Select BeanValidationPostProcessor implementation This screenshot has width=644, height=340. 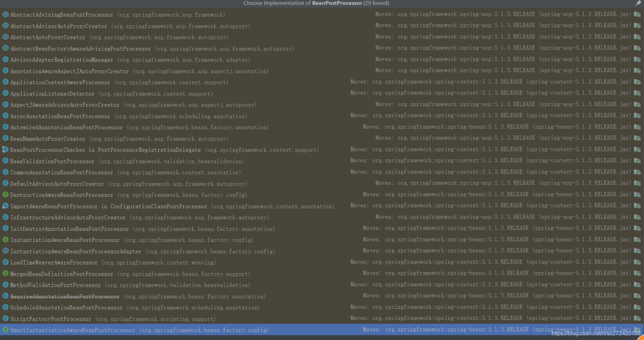pyautogui.click(x=322, y=161)
